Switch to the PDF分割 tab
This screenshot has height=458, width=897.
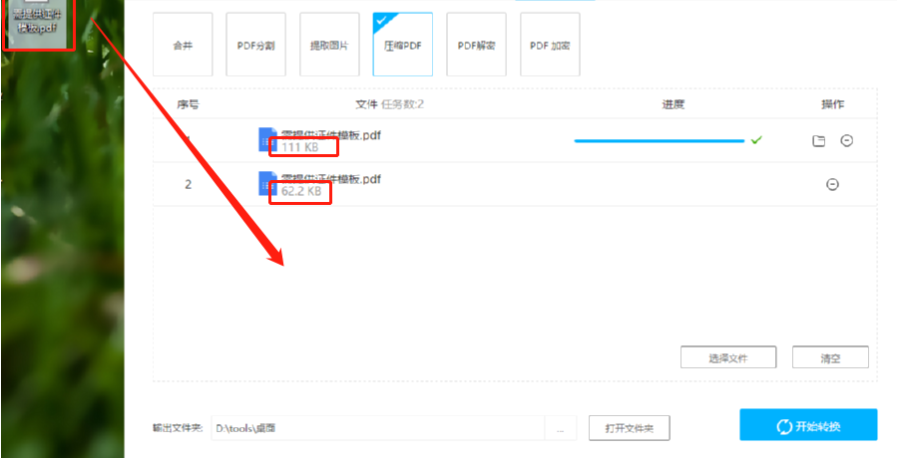point(256,45)
